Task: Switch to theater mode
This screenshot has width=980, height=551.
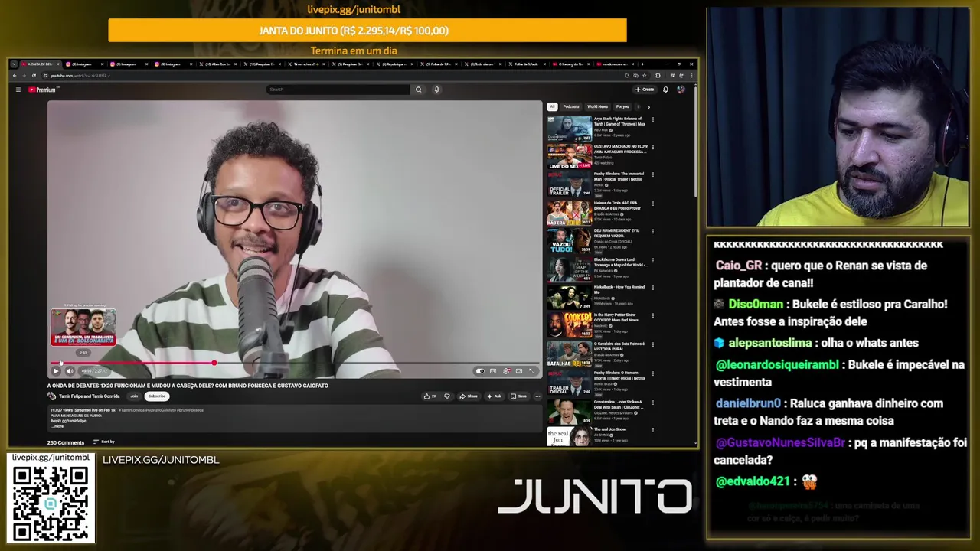Action: 519,371
